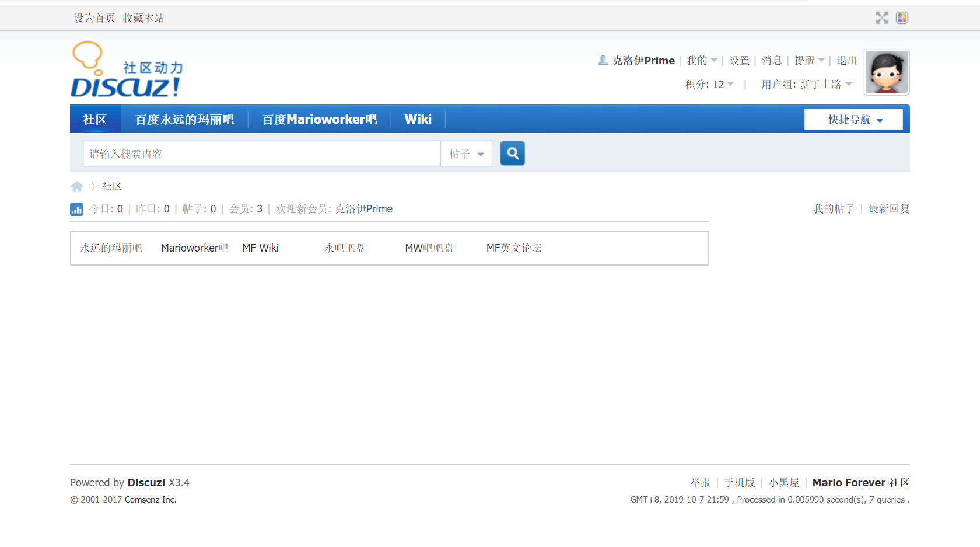This screenshot has height=547, width=980.
Task: Click the home breadcrumb icon
Action: pos(77,186)
